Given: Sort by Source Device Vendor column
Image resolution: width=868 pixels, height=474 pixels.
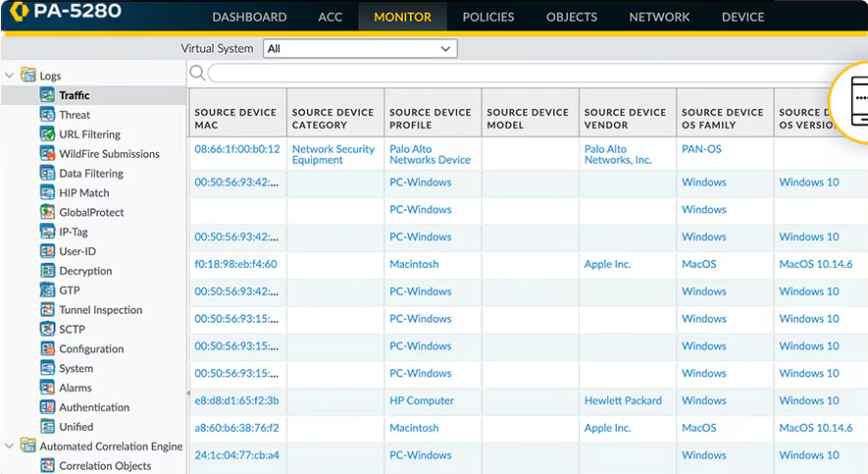Looking at the screenshot, I should 628,113.
